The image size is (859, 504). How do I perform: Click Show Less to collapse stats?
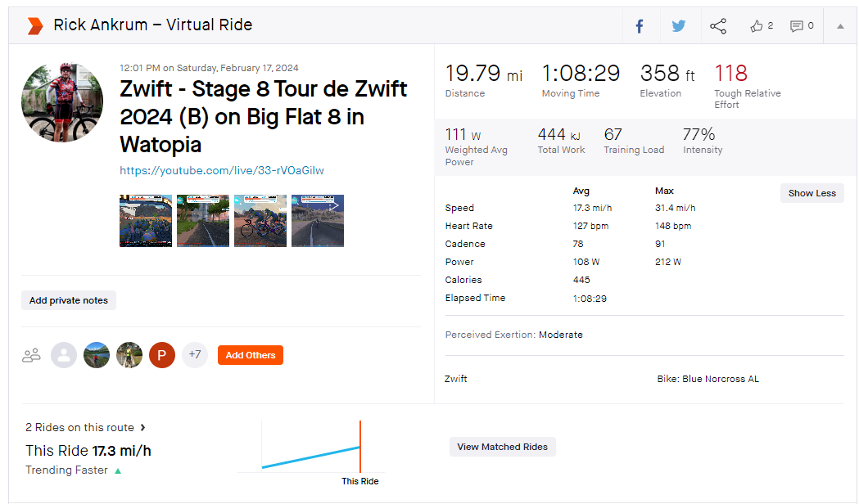(812, 193)
